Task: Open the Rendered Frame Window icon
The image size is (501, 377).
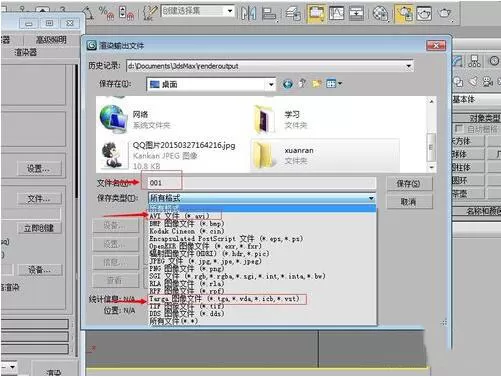Action: [x=424, y=13]
